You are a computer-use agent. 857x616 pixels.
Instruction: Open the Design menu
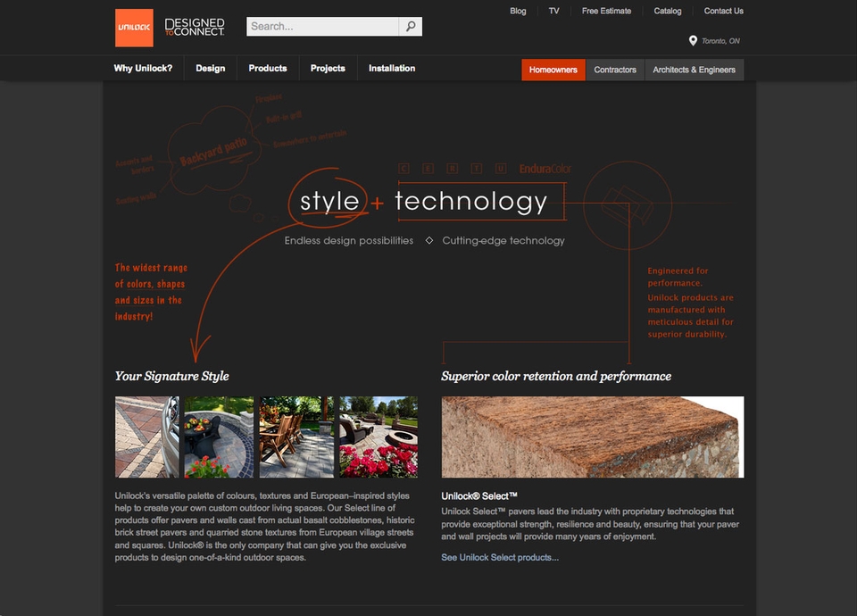point(211,69)
